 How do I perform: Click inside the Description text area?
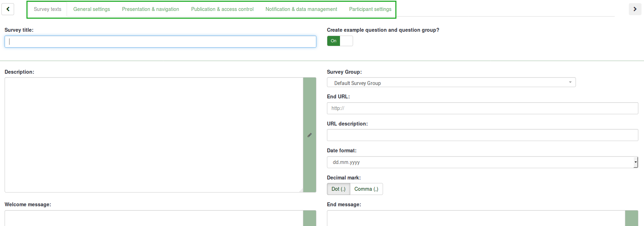154,135
